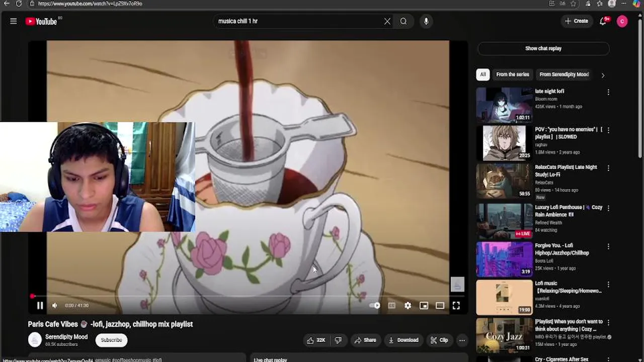Open the YouTube guide hamburger menu

14,21
